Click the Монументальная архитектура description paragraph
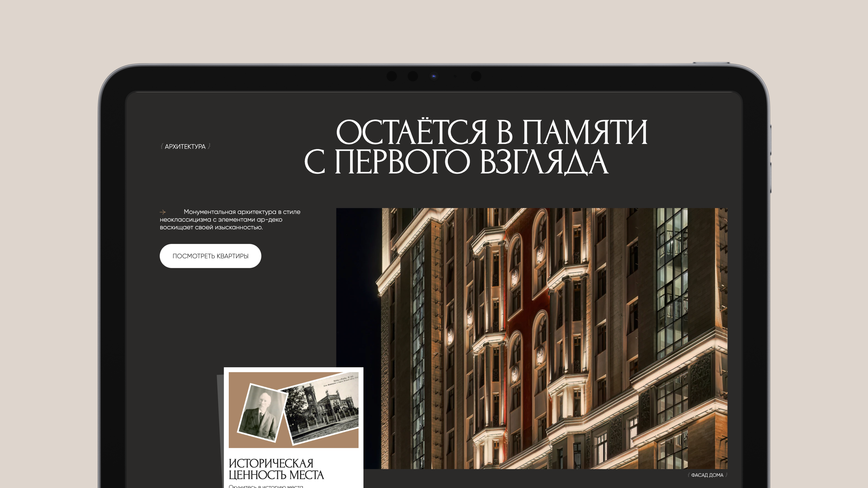Image resolution: width=868 pixels, height=488 pixels. [230, 220]
